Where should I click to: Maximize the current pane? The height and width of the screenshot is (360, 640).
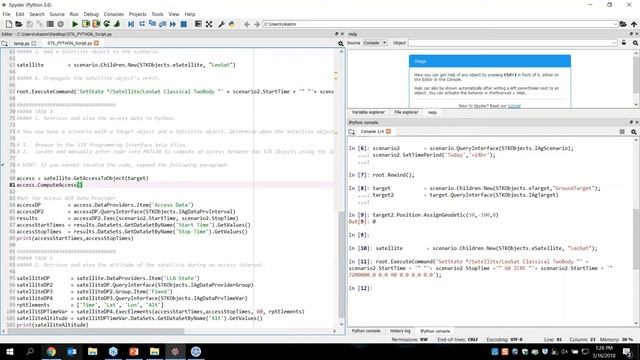pyautogui.click(x=198, y=24)
